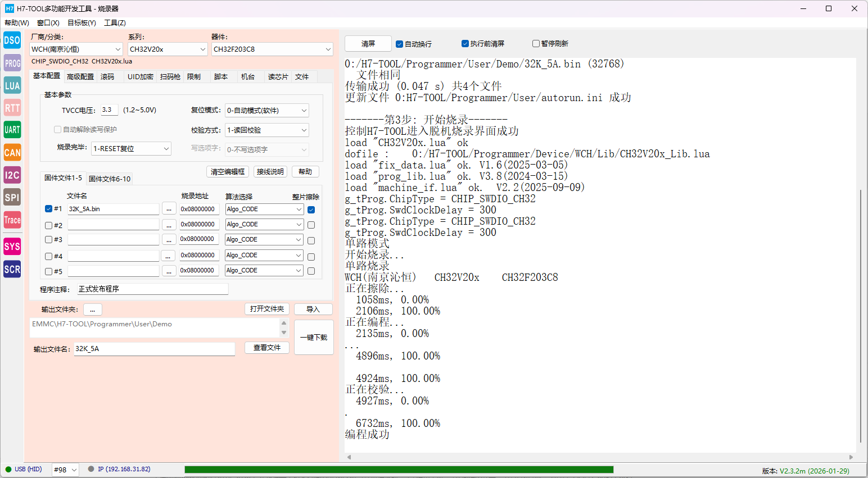Click the TVCC电压 input field
Viewport: 868px width, 478px height.
pos(109,110)
